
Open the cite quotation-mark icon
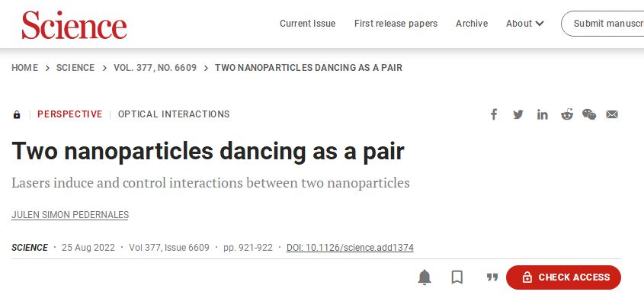(492, 277)
